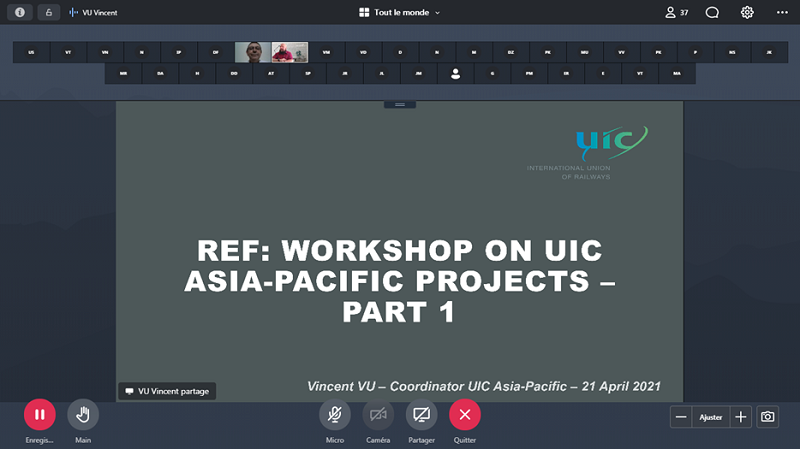Raise hand with the Main button
This screenshot has height=449, width=800.
coord(83,414)
